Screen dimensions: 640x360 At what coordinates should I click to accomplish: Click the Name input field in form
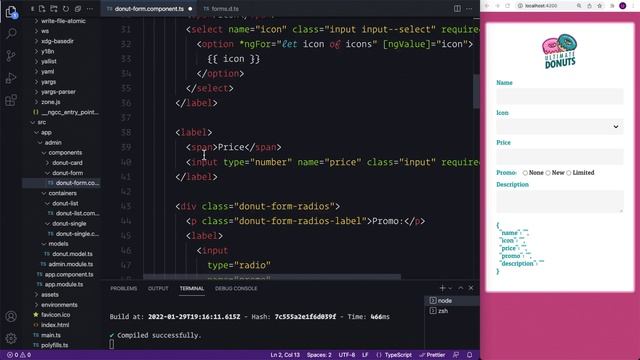[560, 97]
